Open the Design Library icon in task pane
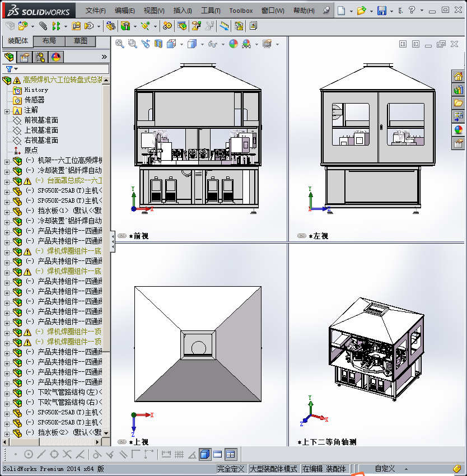 click(458, 90)
